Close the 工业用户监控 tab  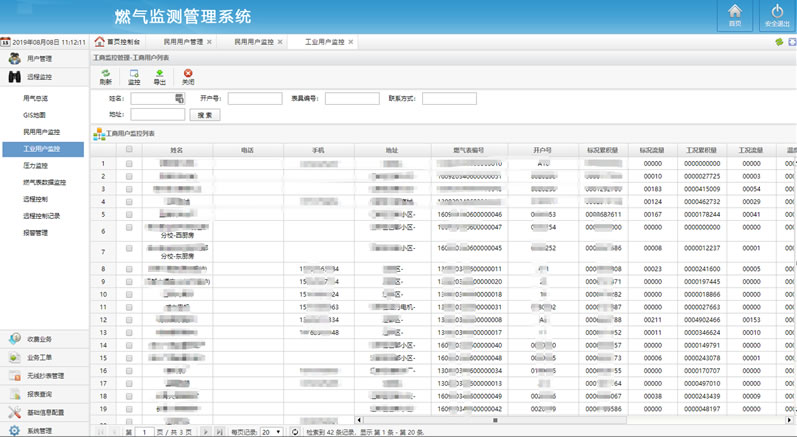click(350, 42)
